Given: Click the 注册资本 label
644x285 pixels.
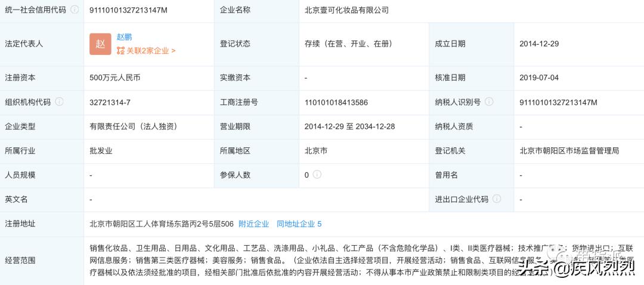Looking at the screenshot, I should [20, 78].
